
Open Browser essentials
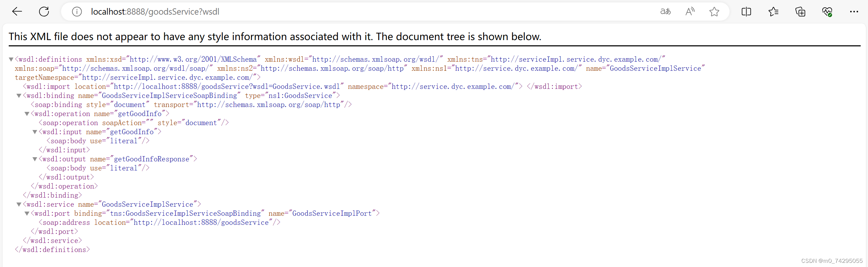827,12
